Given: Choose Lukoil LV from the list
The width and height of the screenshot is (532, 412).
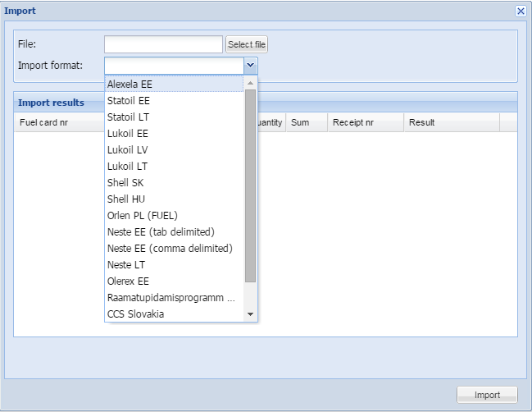Looking at the screenshot, I should pos(127,149).
